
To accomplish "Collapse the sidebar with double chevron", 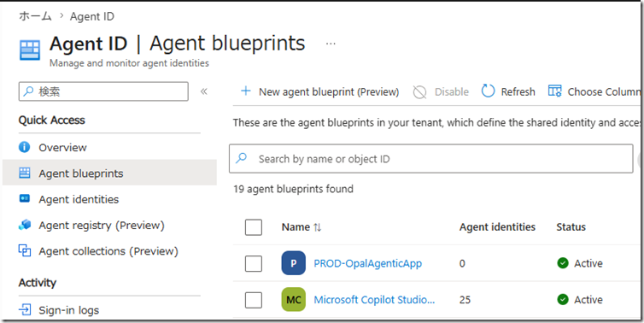I will pos(204,91).
